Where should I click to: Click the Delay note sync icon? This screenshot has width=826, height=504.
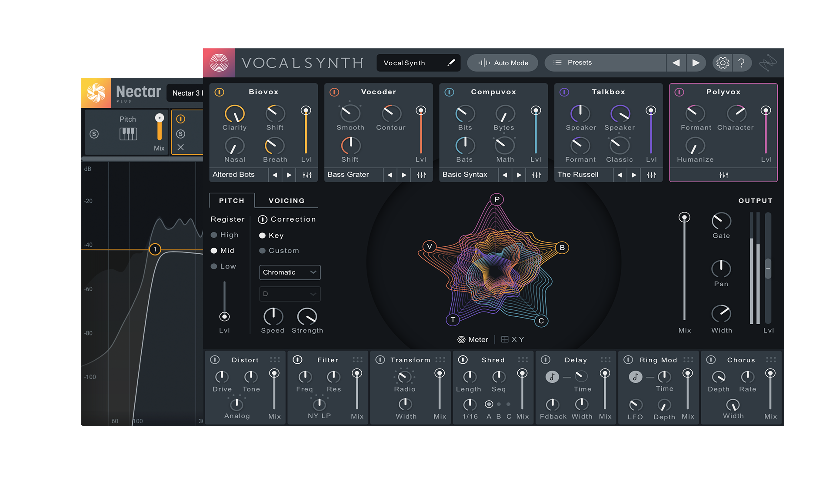point(552,377)
